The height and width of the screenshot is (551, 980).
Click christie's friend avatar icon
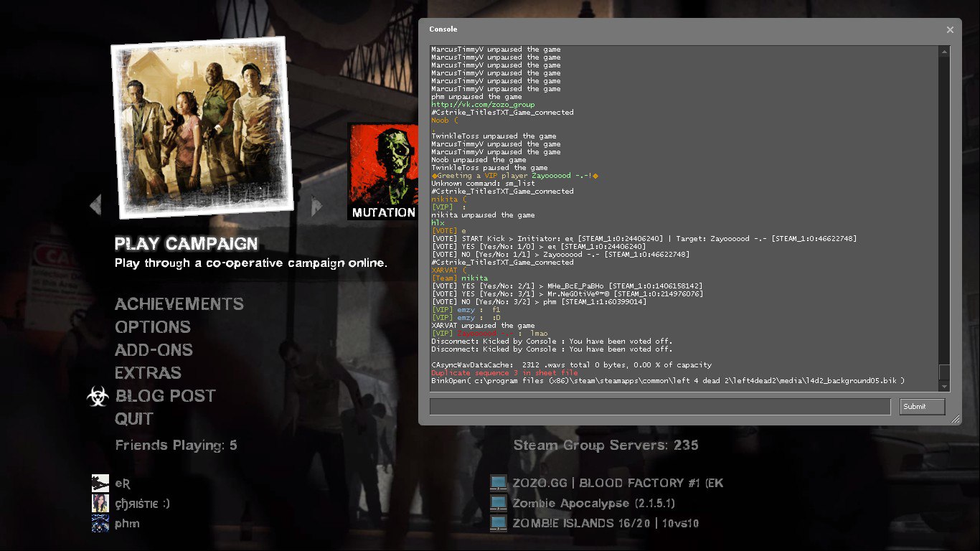pos(100,503)
